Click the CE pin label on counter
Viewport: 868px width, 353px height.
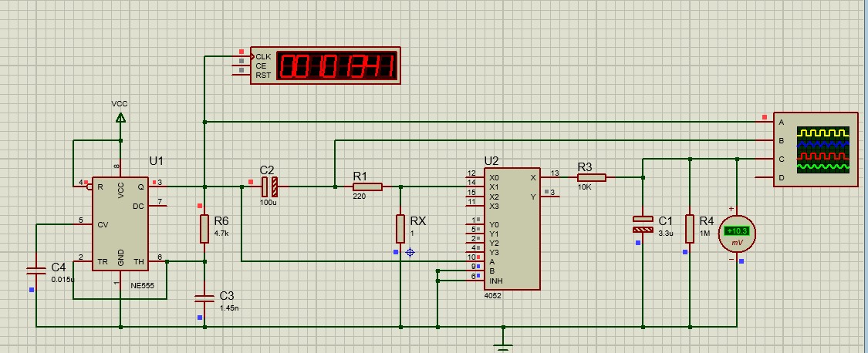[x=261, y=66]
